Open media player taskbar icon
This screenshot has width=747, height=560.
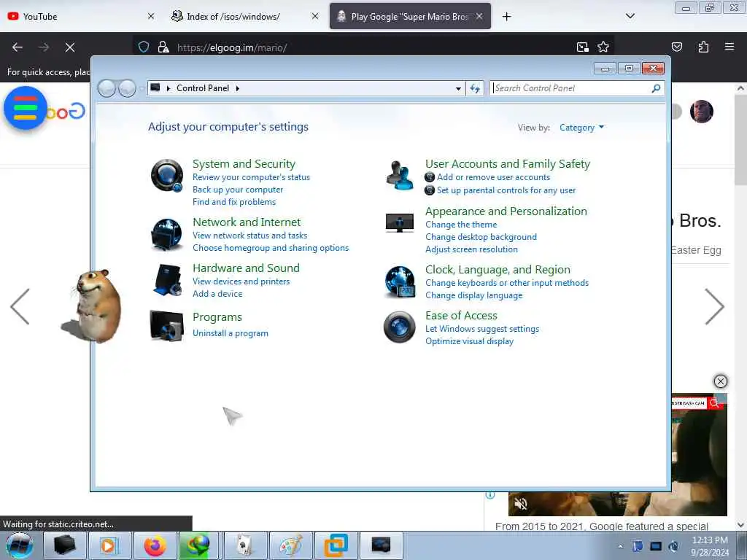(109, 545)
